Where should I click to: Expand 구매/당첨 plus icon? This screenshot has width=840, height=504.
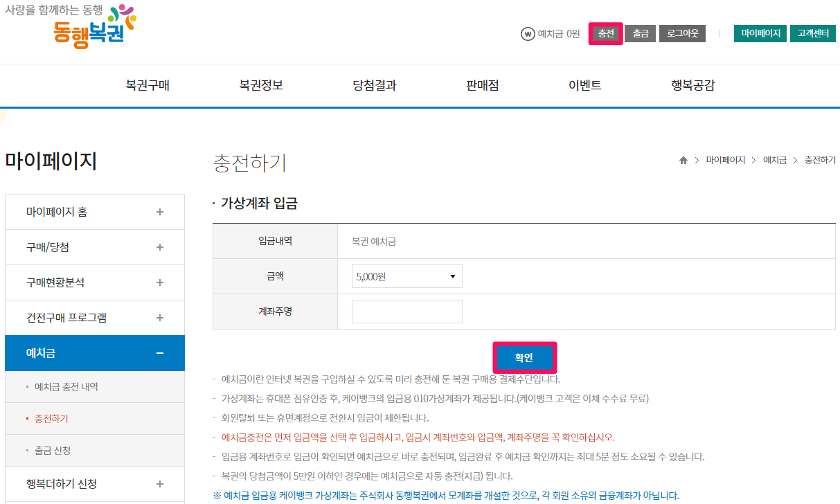point(160,247)
